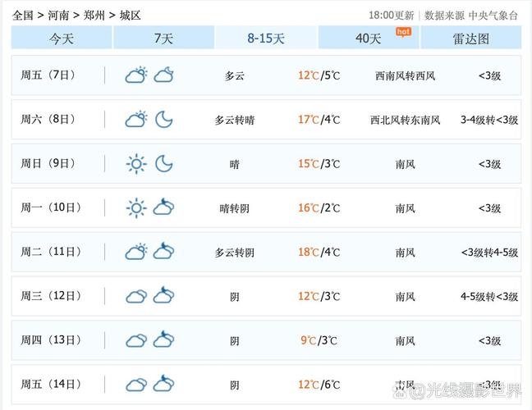Screen dimensions: 532x410
Task: Click the sun icon for 周一（10日）
Action: pyautogui.click(x=136, y=207)
